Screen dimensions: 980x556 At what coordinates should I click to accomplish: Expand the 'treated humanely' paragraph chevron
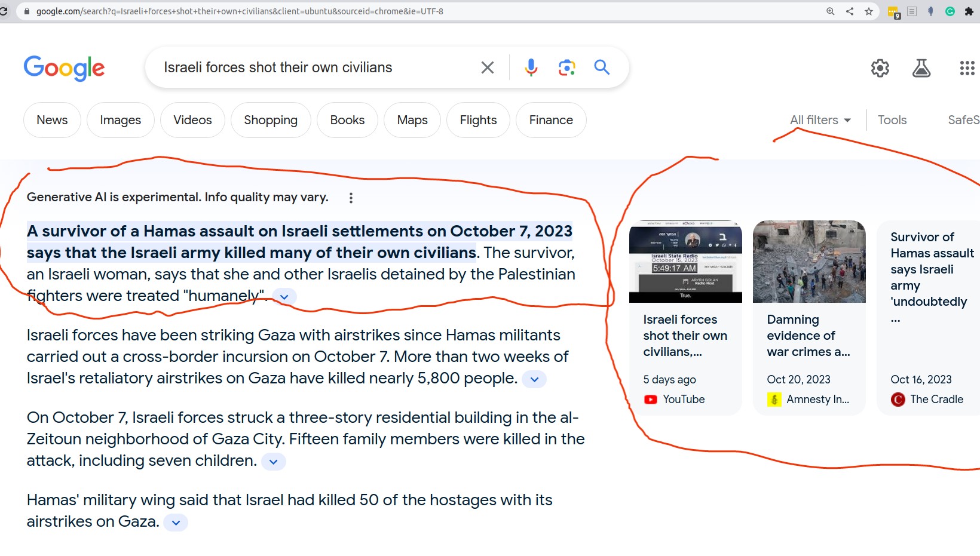(x=284, y=297)
